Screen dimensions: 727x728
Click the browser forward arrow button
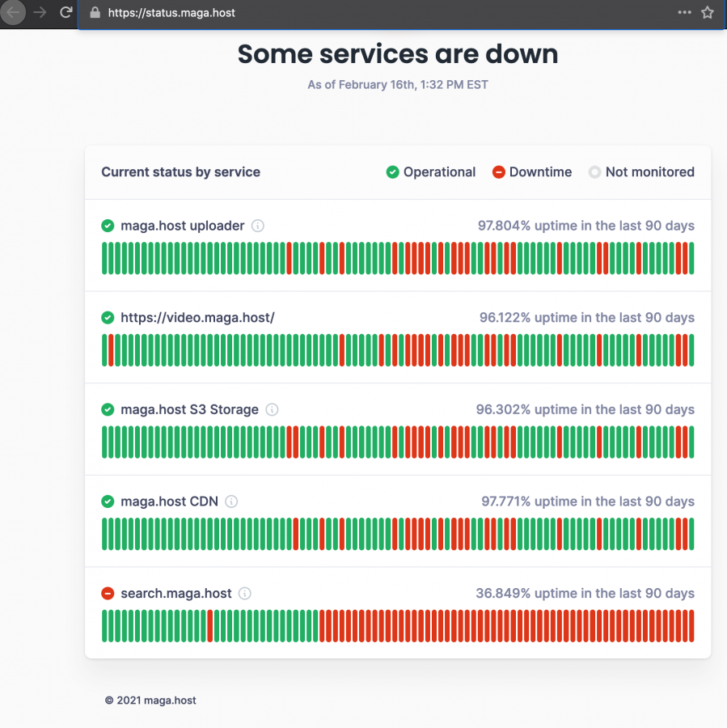point(40,12)
